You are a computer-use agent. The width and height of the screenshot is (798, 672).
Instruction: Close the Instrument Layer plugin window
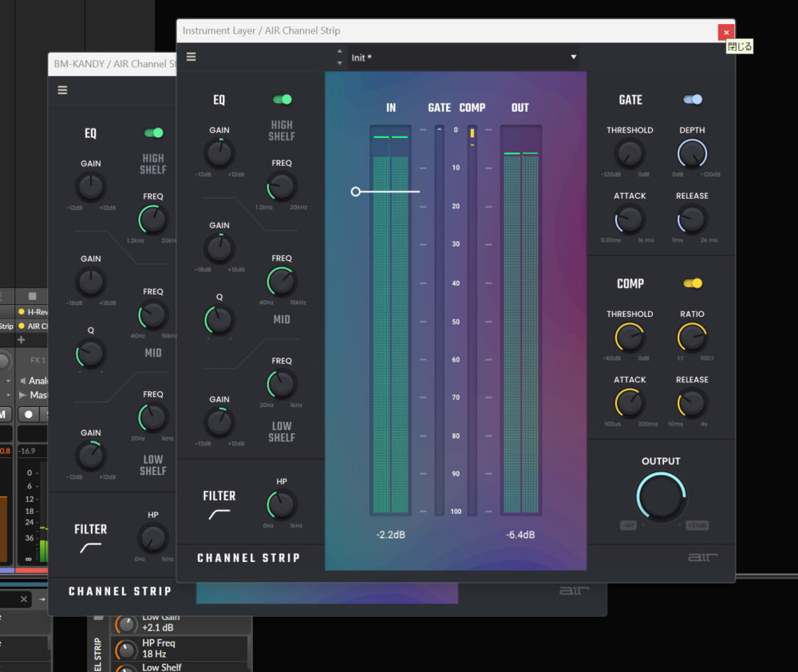[725, 32]
